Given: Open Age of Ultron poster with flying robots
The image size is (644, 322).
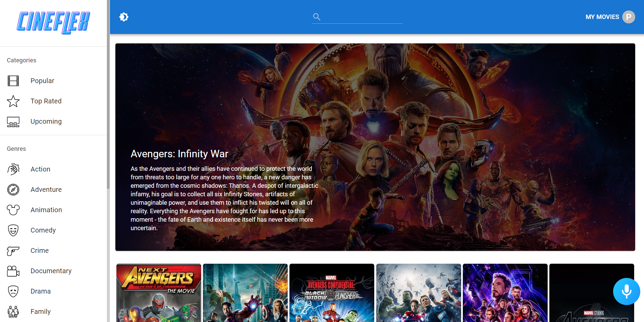Looking at the screenshot, I should click(x=419, y=293).
